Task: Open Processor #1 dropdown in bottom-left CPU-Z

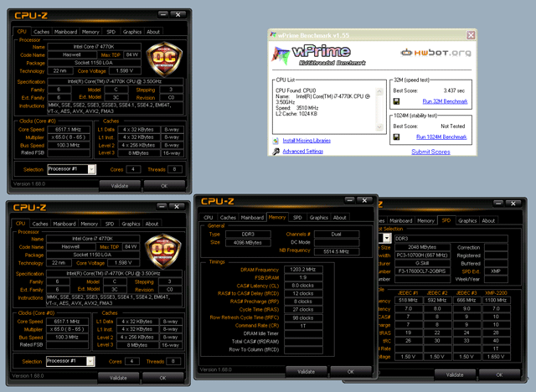Action: pos(90,361)
